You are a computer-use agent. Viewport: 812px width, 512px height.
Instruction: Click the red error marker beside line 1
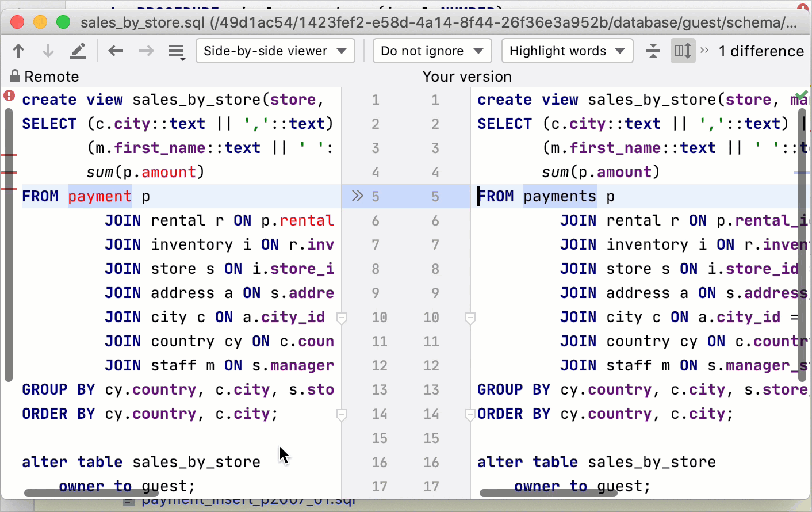pyautogui.click(x=8, y=95)
